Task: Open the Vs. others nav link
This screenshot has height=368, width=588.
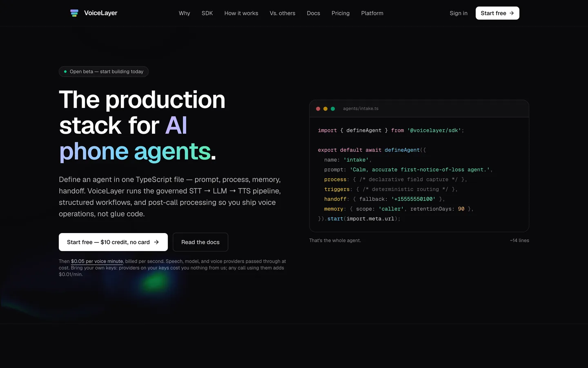Action: click(283, 13)
